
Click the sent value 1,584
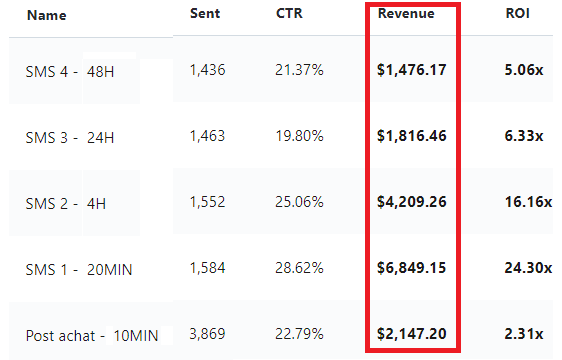pos(208,268)
